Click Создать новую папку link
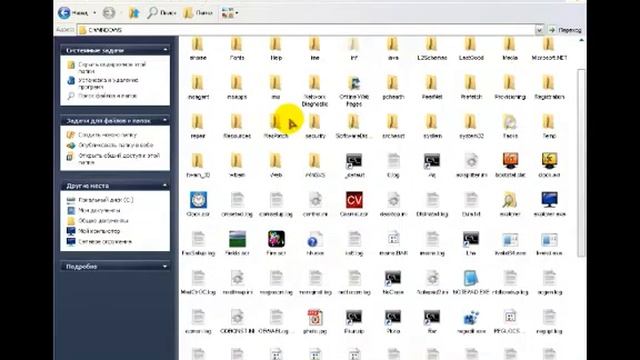The height and width of the screenshot is (360, 640). tap(107, 135)
